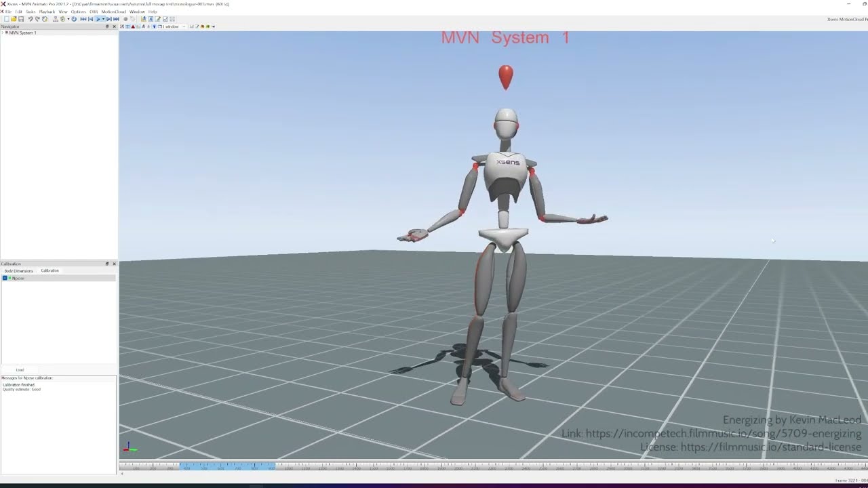Click 'Quality estimate: Good' message text
Screen dimensions: 868x488
click(x=22, y=390)
